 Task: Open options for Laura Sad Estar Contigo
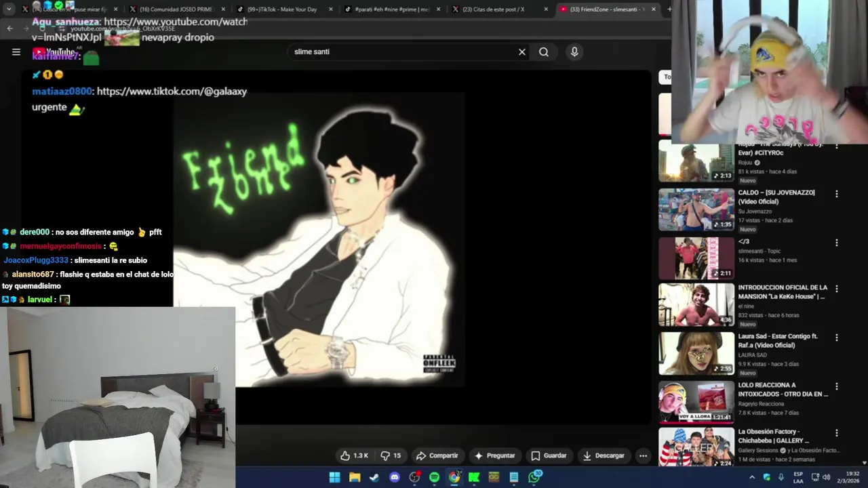pyautogui.click(x=836, y=338)
